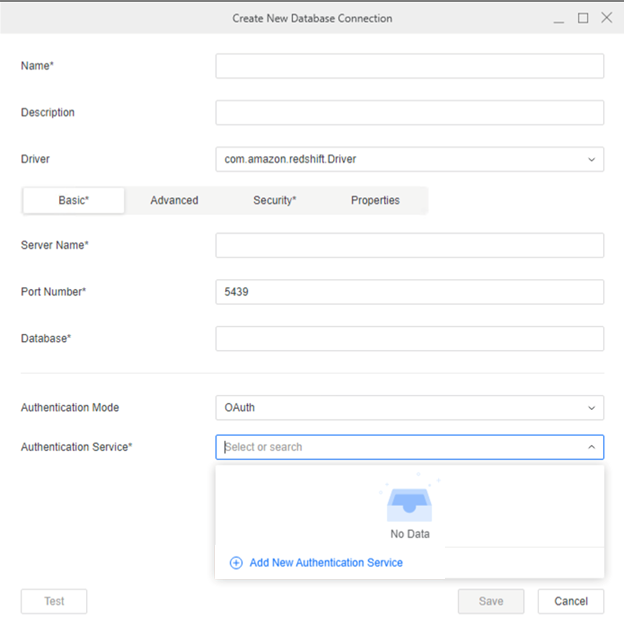The width and height of the screenshot is (624, 635).
Task: Click the No Data empty inbox icon
Action: pyautogui.click(x=409, y=503)
